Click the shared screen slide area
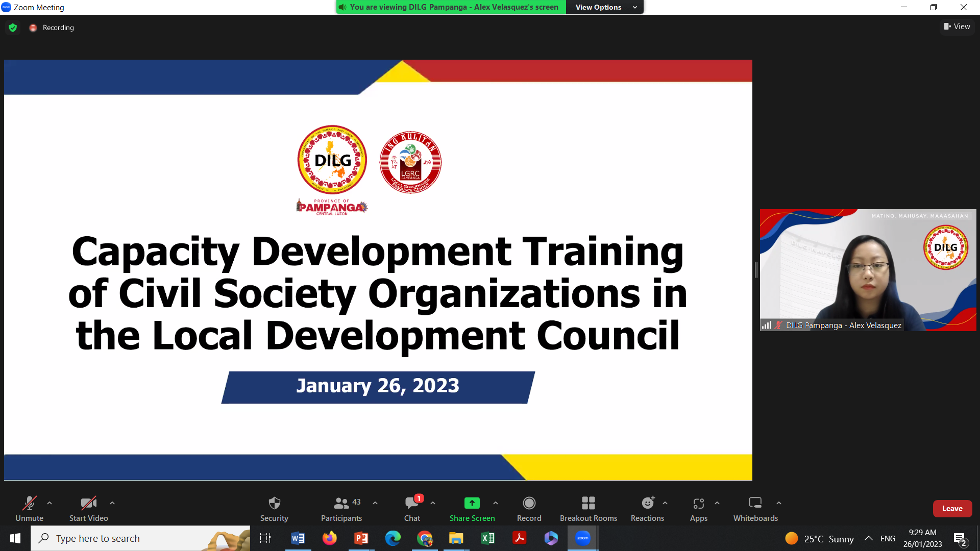This screenshot has height=551, width=980. [378, 270]
